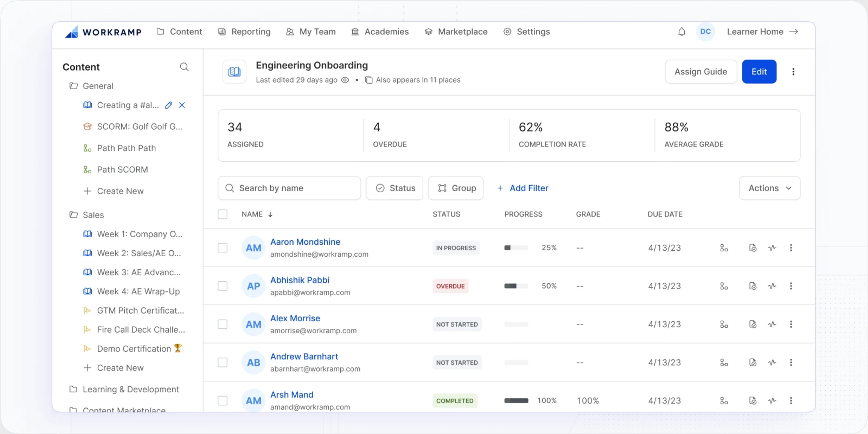Click the X icon beside Creating a #al...
Viewport: 868px width, 434px height.
182,105
